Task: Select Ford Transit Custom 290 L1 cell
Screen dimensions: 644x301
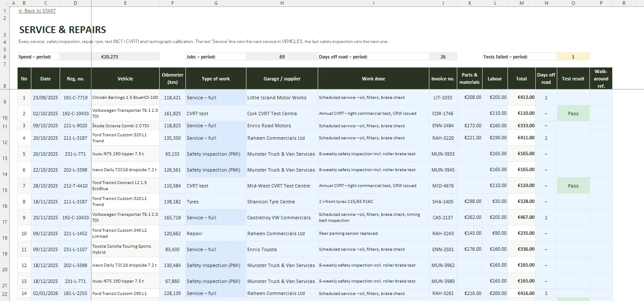Action: coord(125,293)
